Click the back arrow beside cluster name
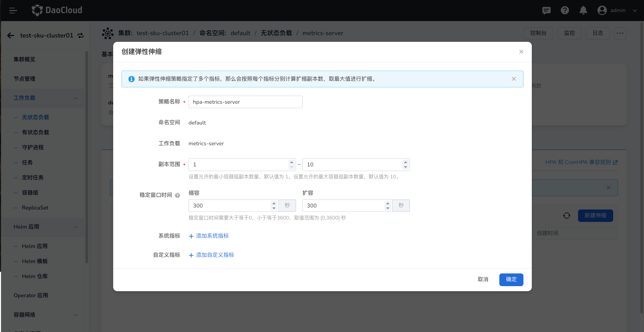This screenshot has width=644, height=332. (x=11, y=35)
